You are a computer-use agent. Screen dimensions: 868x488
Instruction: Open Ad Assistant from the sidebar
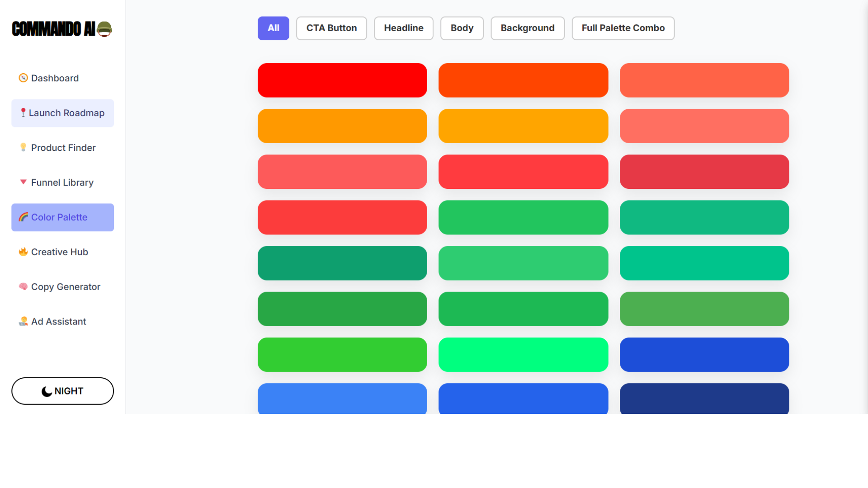58,321
